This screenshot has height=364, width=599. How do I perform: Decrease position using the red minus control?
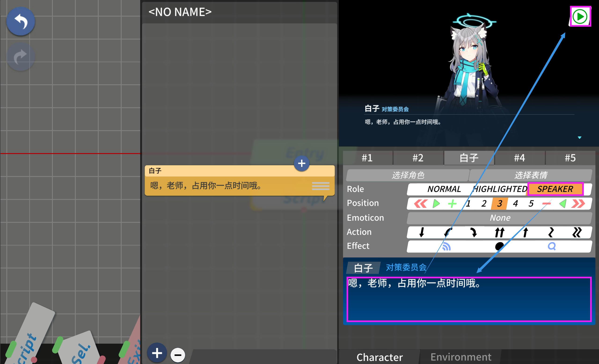pos(548,204)
